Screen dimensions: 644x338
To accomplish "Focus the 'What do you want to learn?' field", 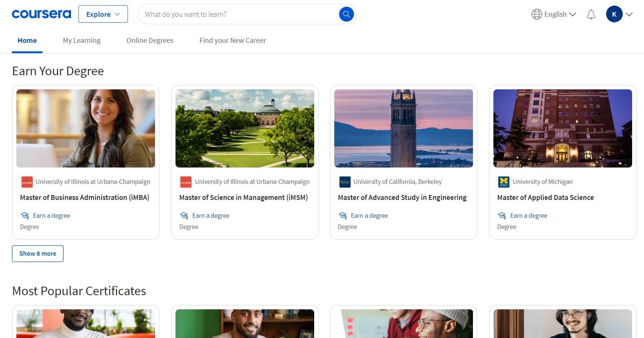I will click(238, 14).
